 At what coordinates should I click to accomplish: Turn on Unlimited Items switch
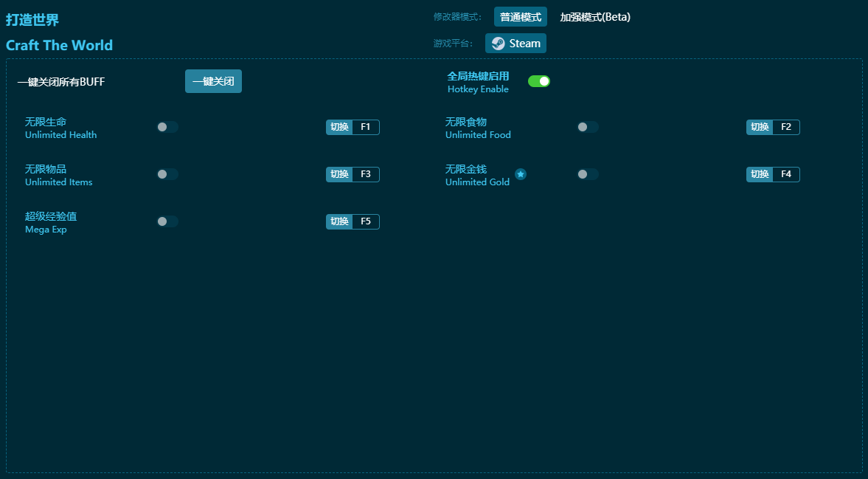(x=167, y=174)
